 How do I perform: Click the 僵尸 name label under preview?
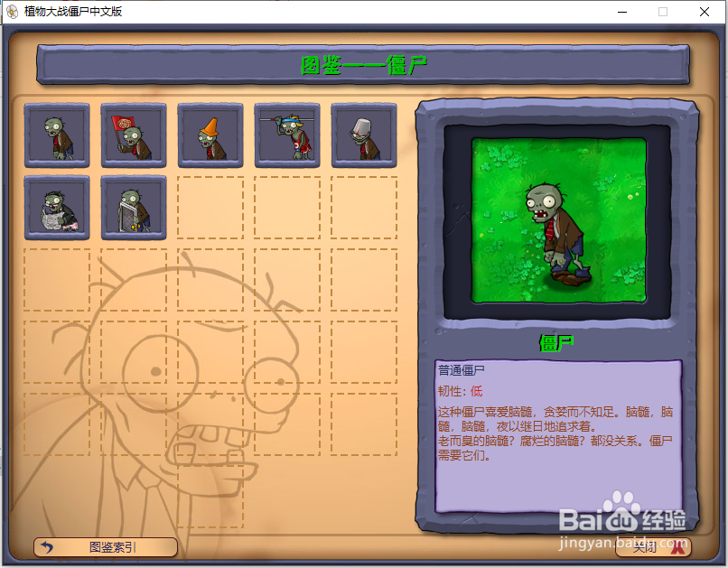tap(555, 343)
